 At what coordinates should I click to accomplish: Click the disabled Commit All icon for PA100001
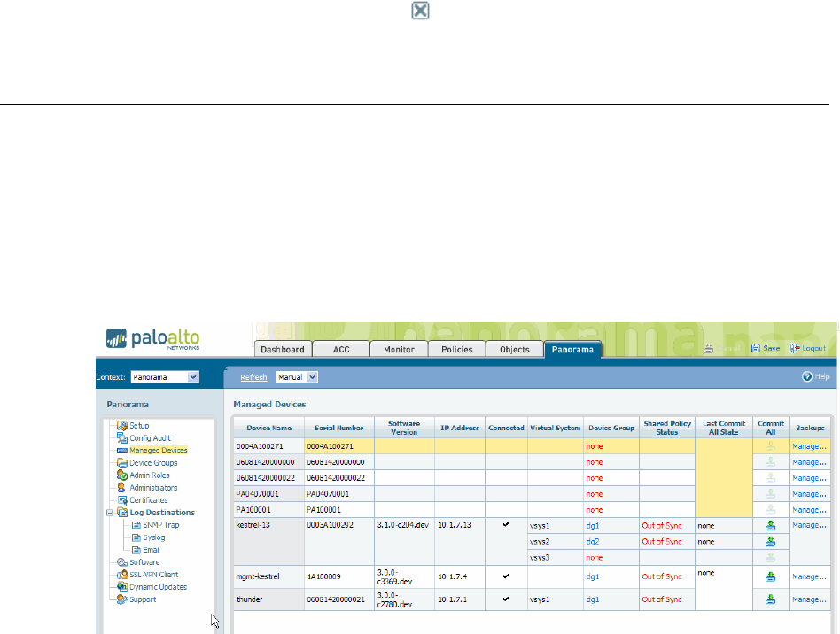tap(770, 510)
